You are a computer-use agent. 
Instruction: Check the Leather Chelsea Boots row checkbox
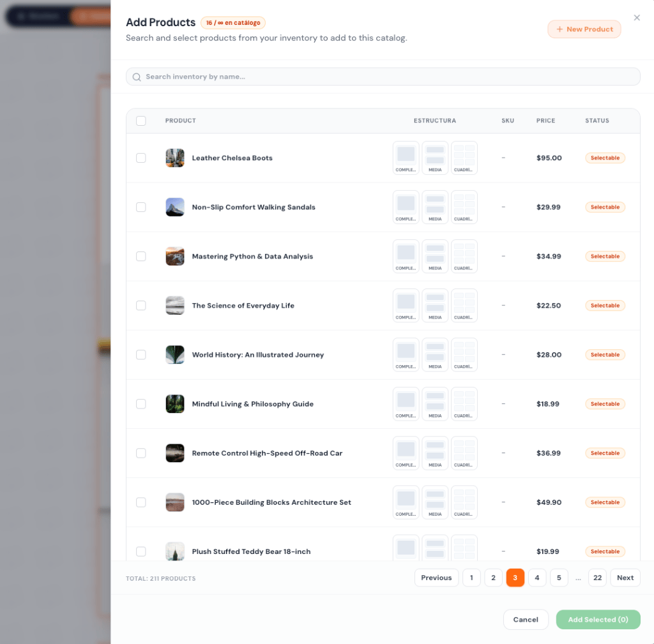(141, 158)
